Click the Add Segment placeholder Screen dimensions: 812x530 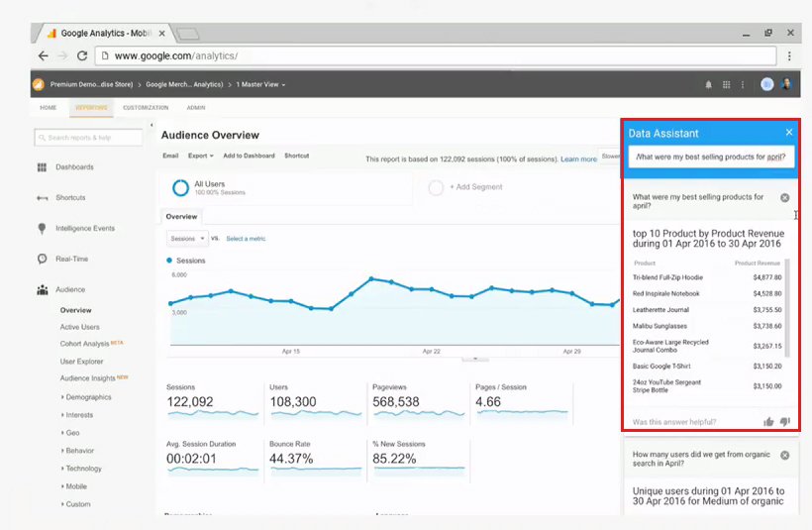point(466,187)
